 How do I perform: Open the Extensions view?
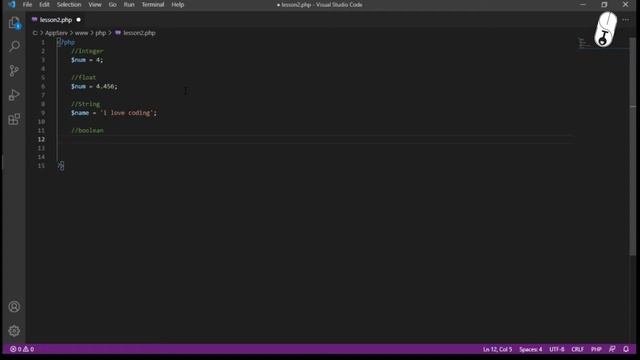pyautogui.click(x=14, y=119)
